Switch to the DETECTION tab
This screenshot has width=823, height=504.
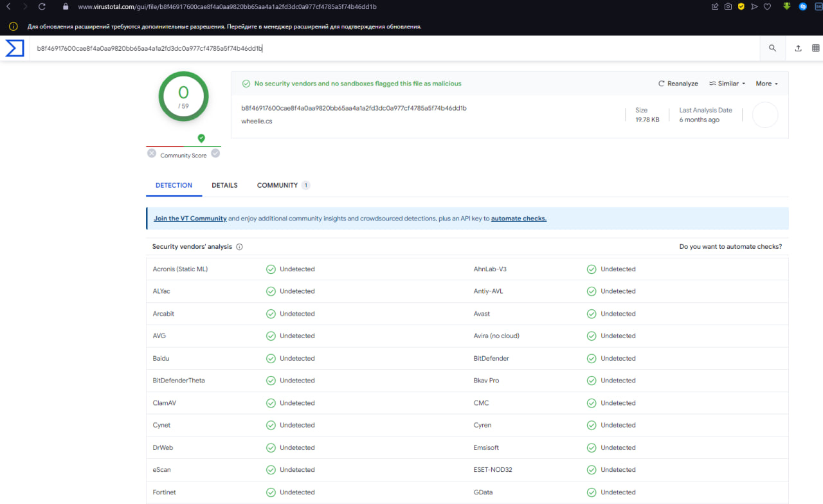tap(174, 185)
